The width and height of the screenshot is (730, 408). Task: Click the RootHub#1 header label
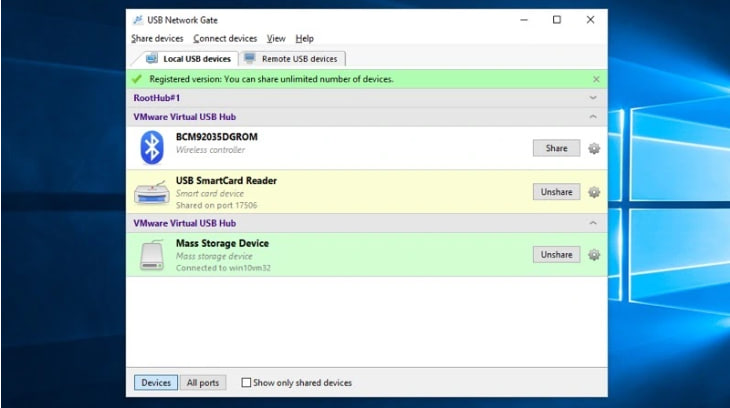156,98
